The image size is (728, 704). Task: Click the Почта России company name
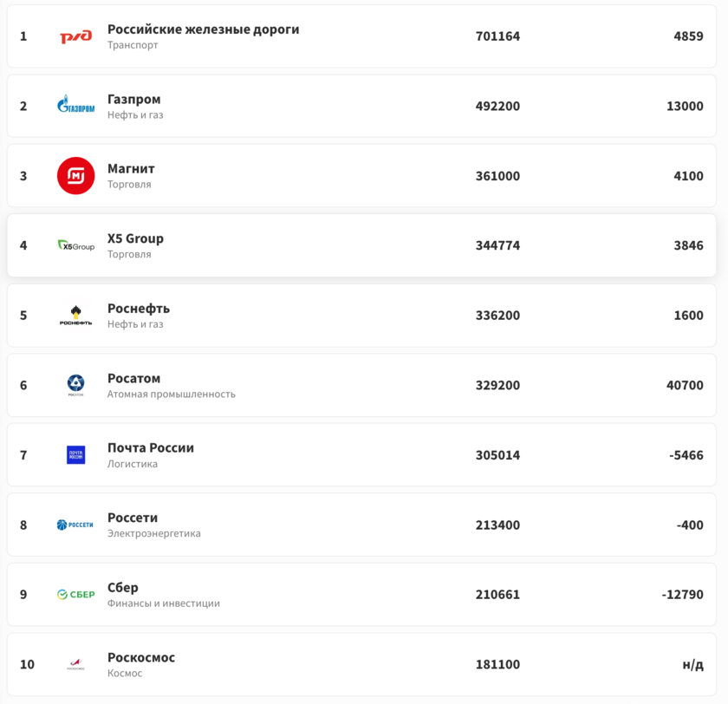click(150, 448)
